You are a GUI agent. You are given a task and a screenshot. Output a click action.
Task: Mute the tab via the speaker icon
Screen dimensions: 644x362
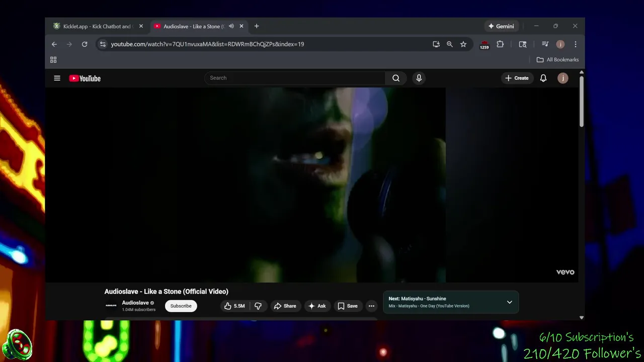pos(231,26)
